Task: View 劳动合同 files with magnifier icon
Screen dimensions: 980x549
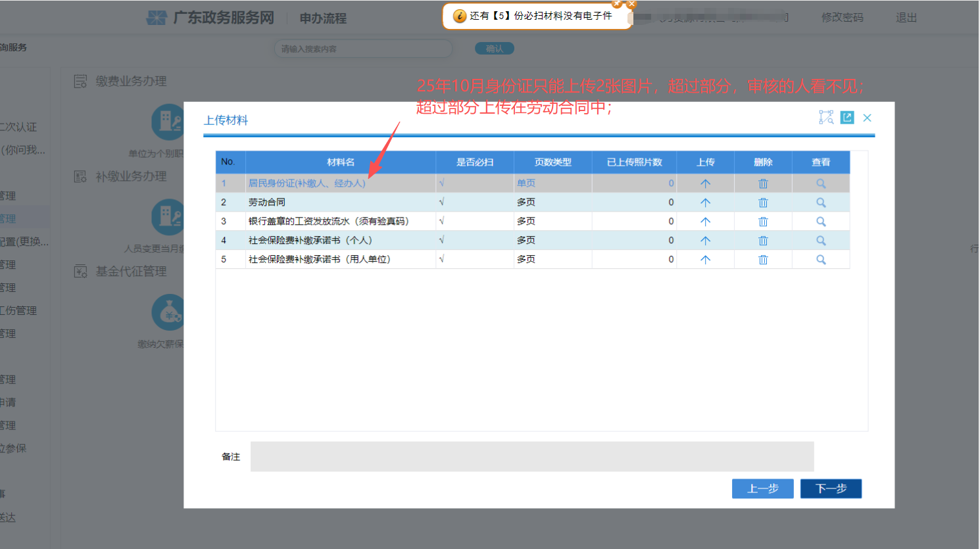Action: coord(821,203)
